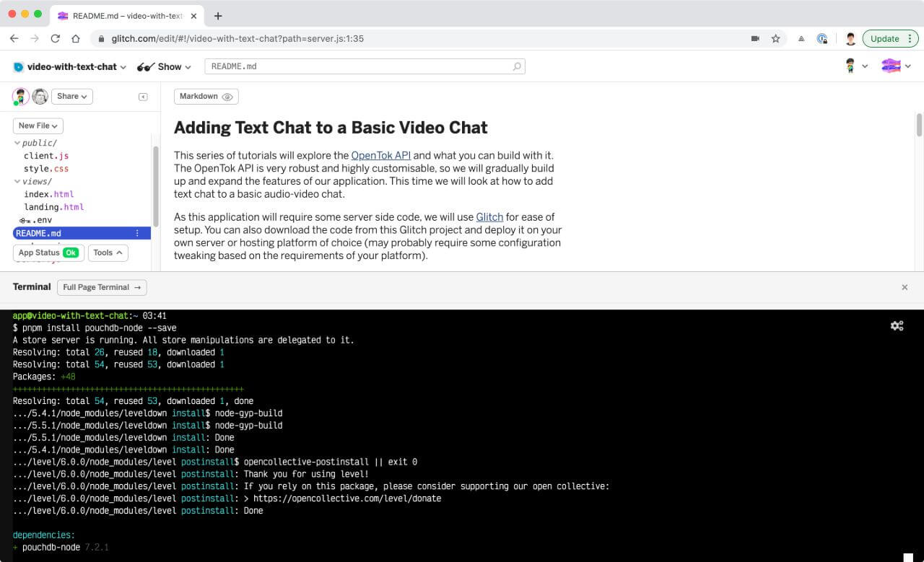924x562 pixels.
Task: Click the first collaborator avatar
Action: [x=21, y=96]
